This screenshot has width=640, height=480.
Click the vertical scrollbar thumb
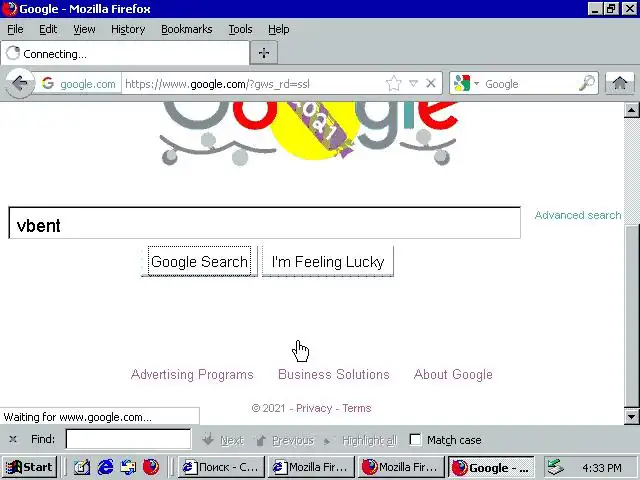click(x=631, y=316)
